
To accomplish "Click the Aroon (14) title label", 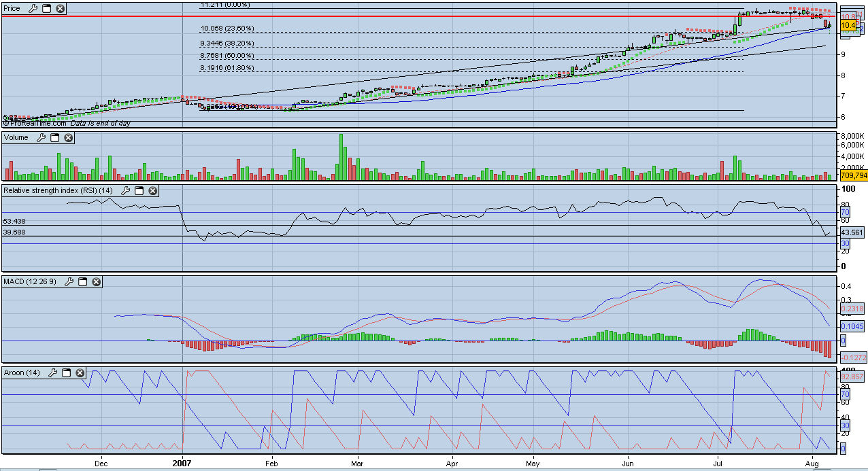I will pos(22,372).
